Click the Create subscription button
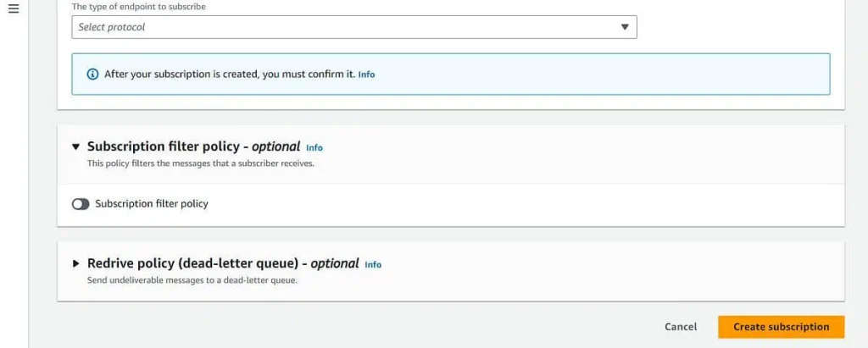The width and height of the screenshot is (868, 348). [781, 327]
